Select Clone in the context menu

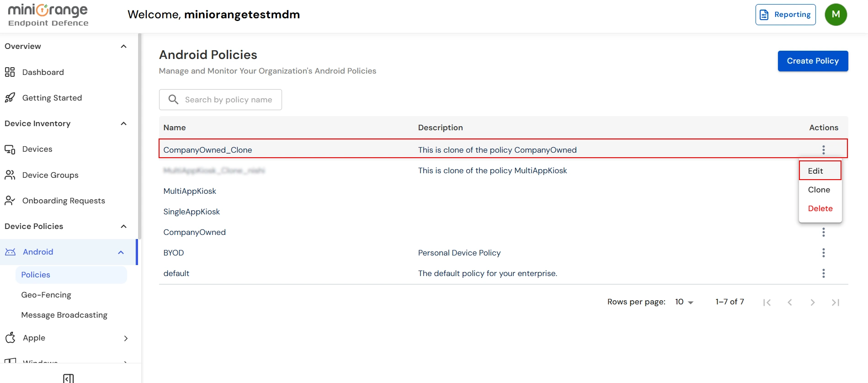point(819,189)
